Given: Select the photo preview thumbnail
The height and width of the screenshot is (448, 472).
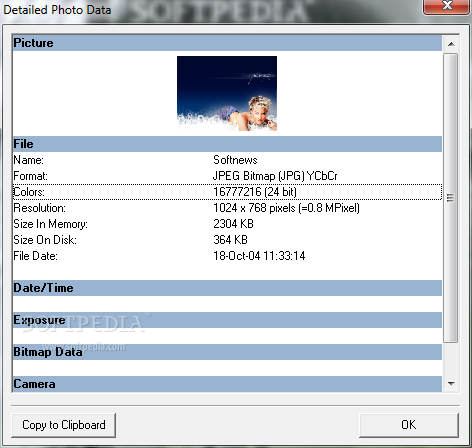Looking at the screenshot, I should coord(227,93).
